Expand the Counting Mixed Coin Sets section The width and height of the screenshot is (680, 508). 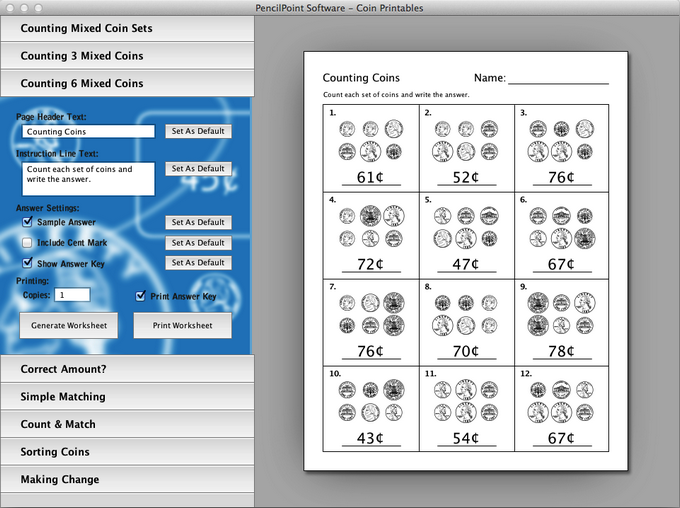point(127,28)
